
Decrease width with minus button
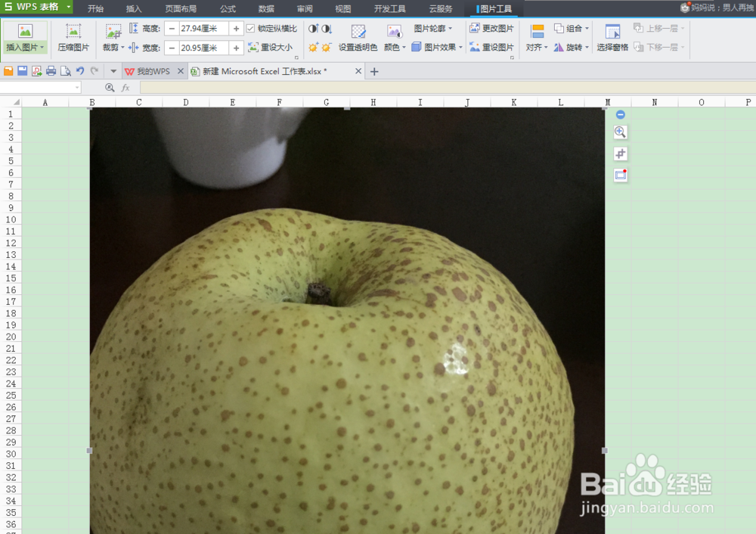pos(172,48)
